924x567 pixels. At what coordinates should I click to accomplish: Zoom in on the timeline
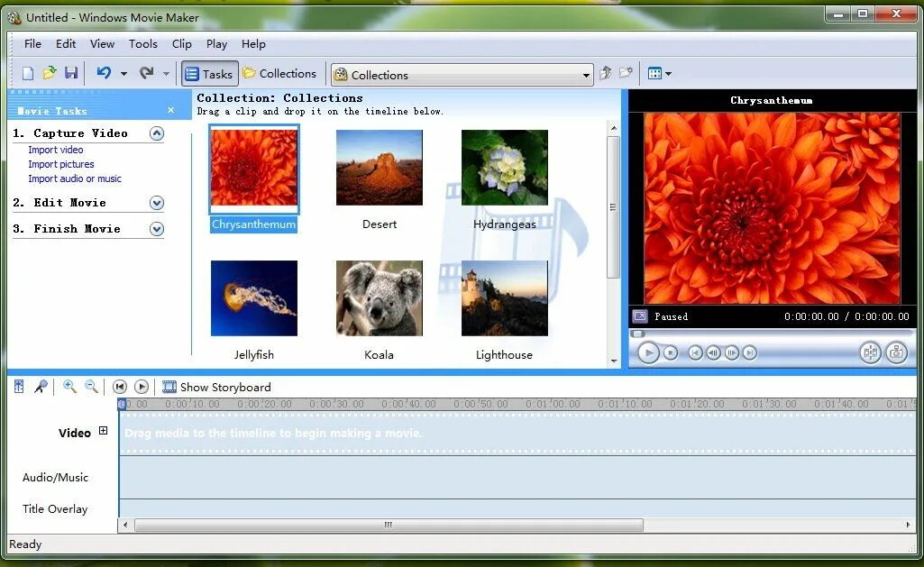pyautogui.click(x=69, y=387)
